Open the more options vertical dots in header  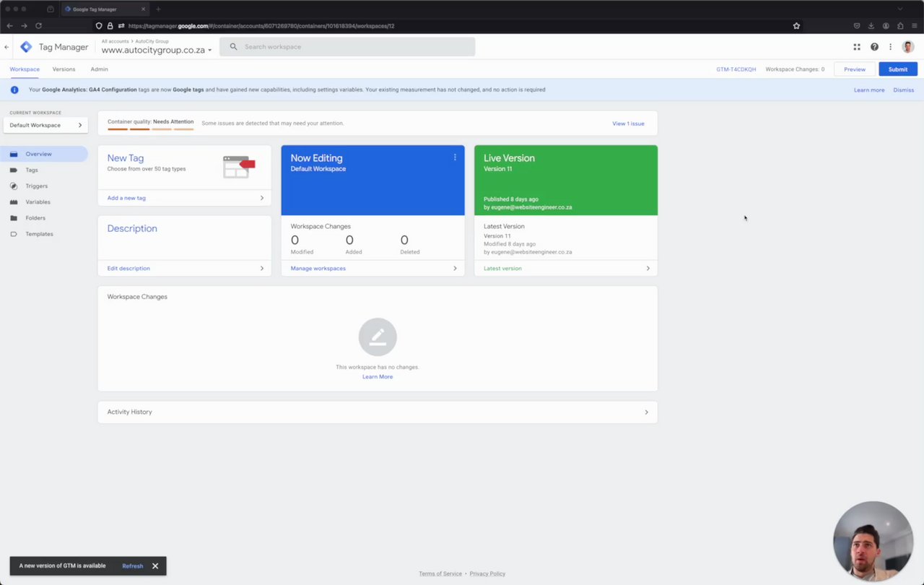(x=890, y=47)
